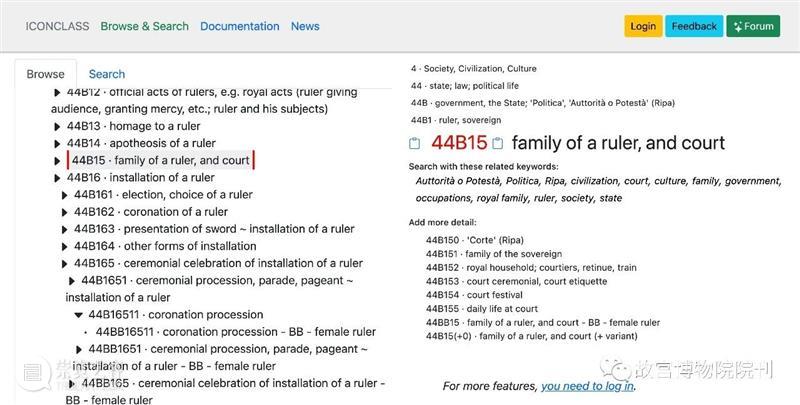Select 44B15 family of a ruler tree row
800x405 pixels.
tap(161, 160)
